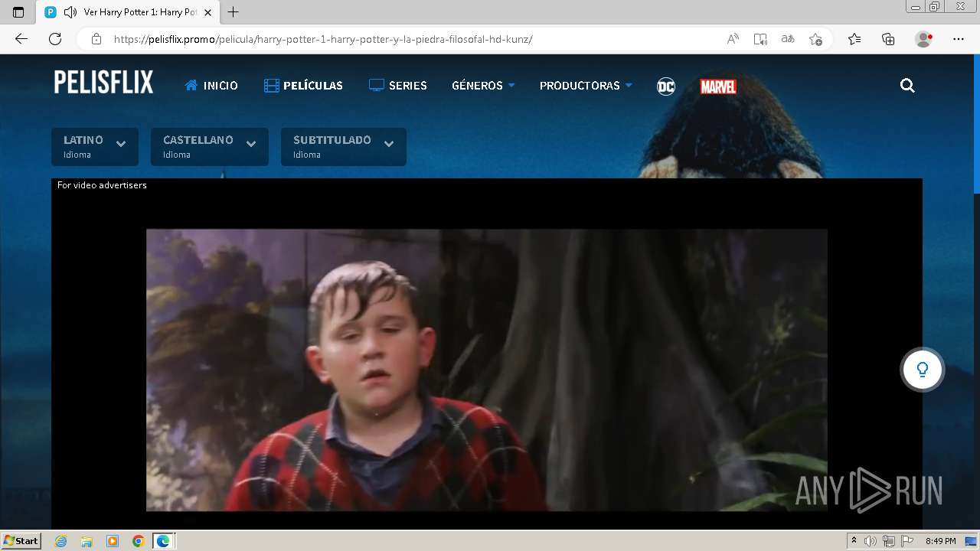
Task: Expand the GÉNEROS dropdown menu
Action: (483, 86)
